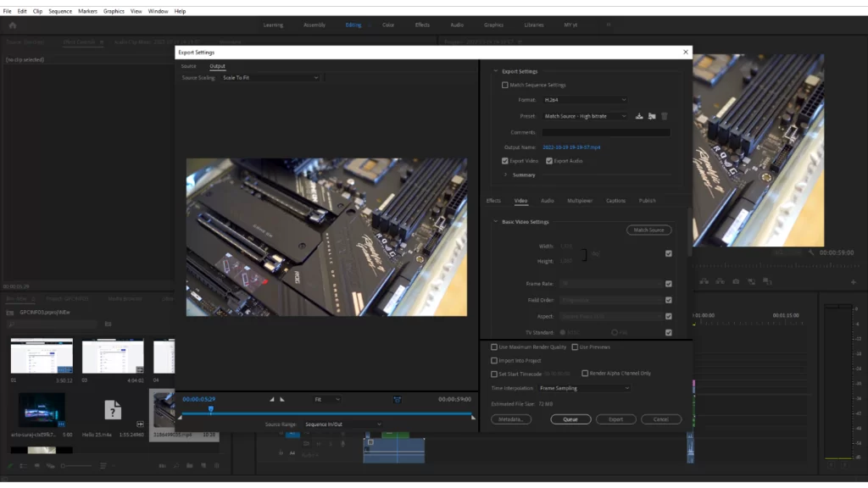Open the Time Interpolation Frame Sampling dropdown
The image size is (868, 488).
pyautogui.click(x=584, y=388)
